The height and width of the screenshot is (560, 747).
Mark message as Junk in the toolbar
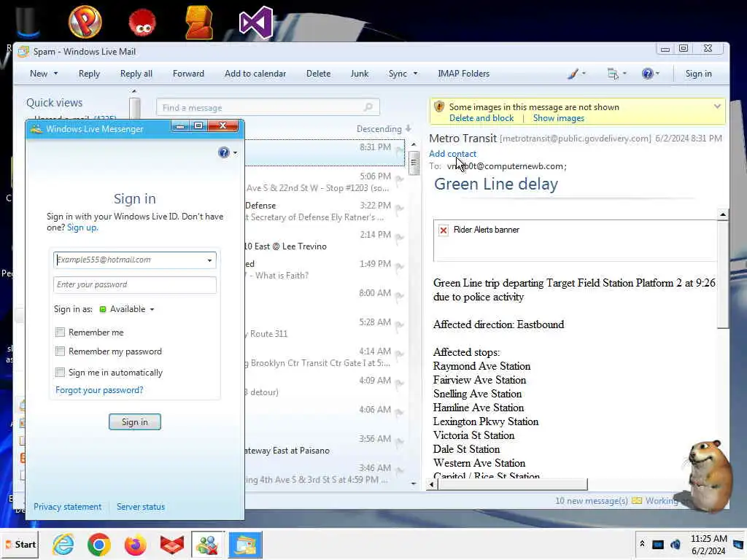(359, 74)
